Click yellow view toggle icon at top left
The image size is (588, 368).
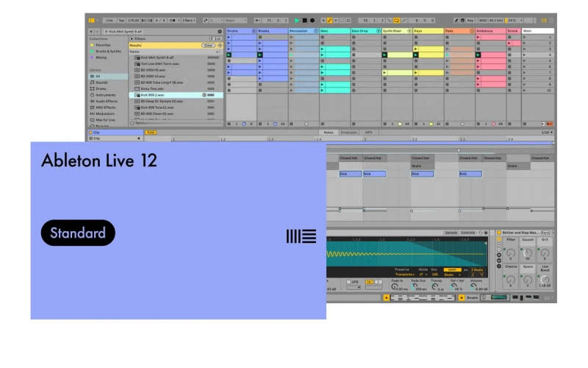click(91, 21)
